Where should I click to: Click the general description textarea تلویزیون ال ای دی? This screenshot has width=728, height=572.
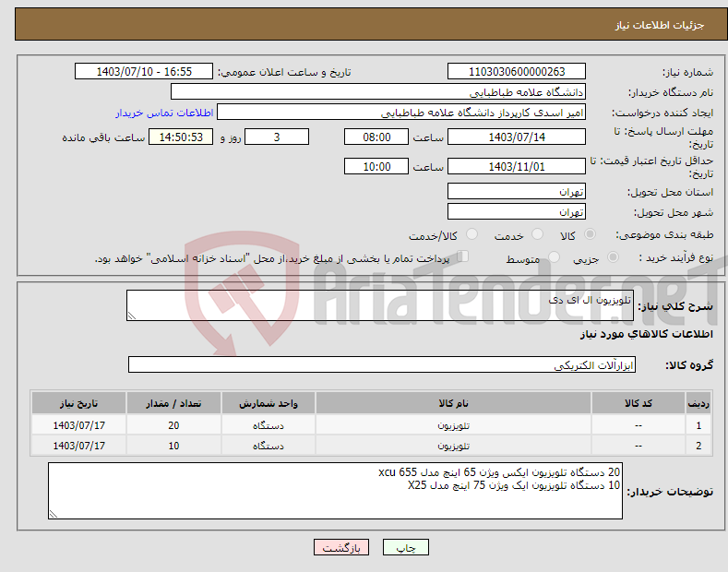(x=380, y=305)
